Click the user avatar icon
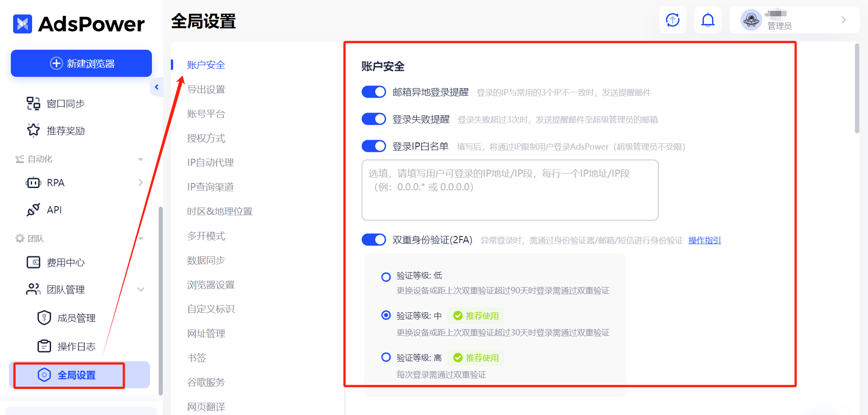 (x=751, y=20)
